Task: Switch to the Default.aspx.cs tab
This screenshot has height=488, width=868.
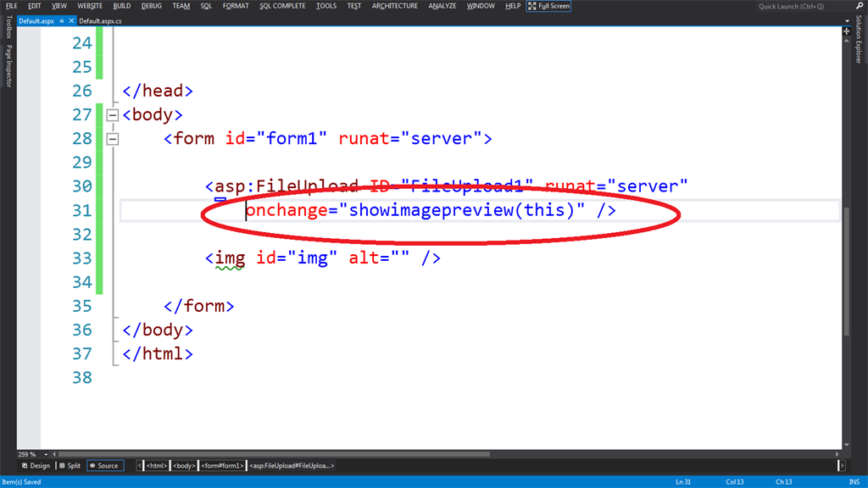Action: (100, 20)
